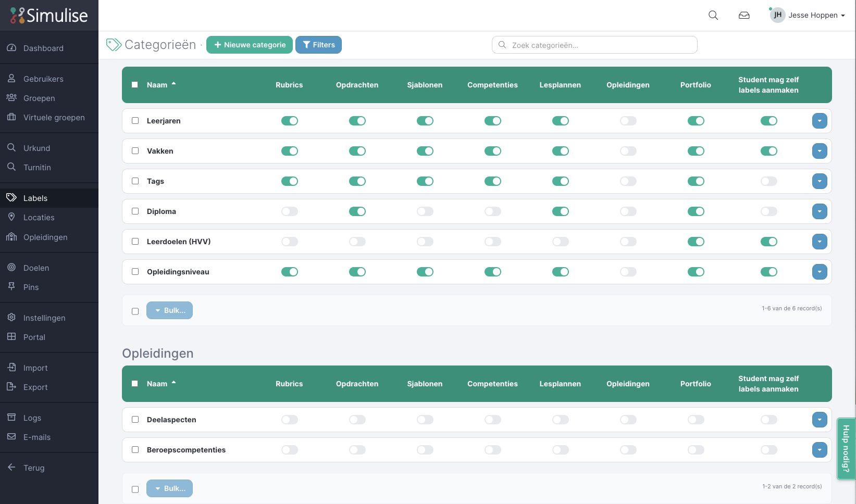Click the Virtuele groepen icon
The height and width of the screenshot is (504, 856).
pos(11,117)
